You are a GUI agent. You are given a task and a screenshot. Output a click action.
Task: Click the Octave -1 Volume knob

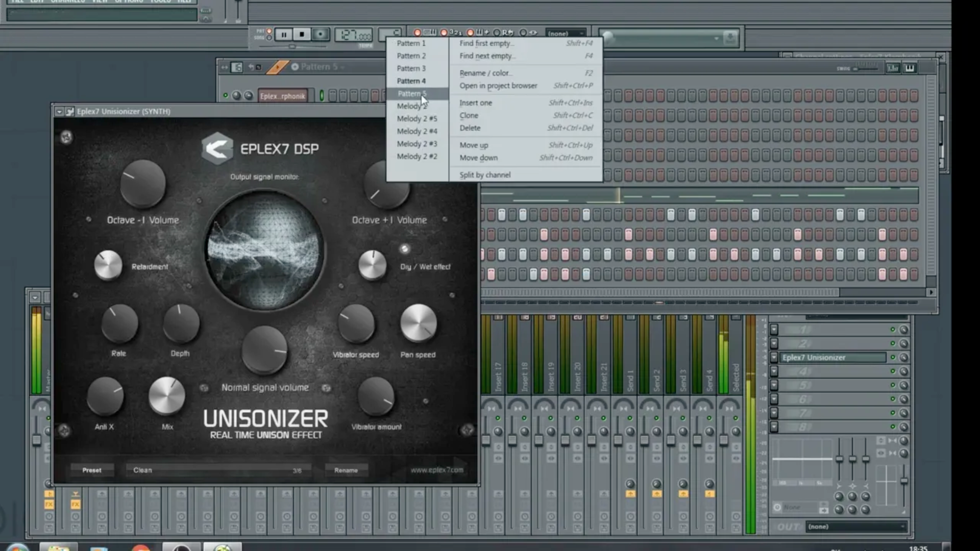click(x=143, y=183)
